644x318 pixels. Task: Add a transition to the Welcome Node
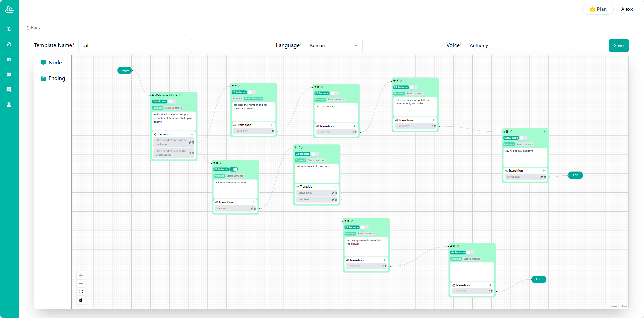192,134
